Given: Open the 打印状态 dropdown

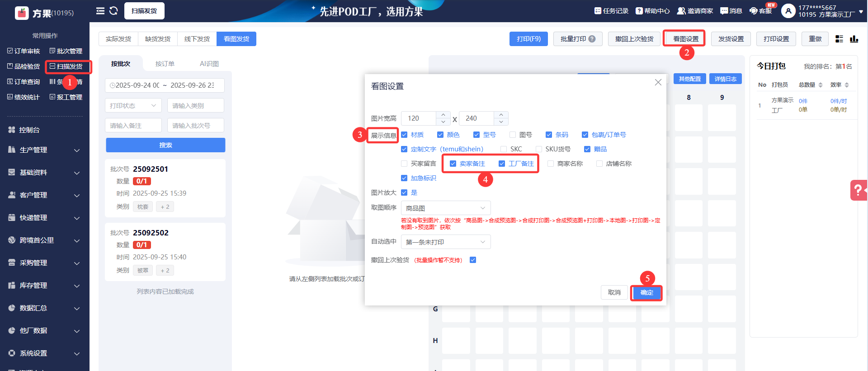Looking at the screenshot, I should [133, 105].
